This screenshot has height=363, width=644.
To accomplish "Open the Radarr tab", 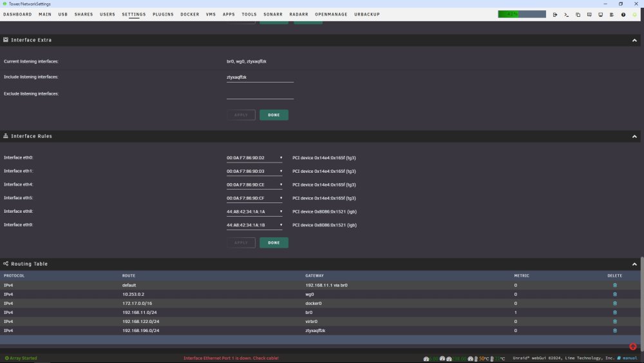I will (299, 14).
